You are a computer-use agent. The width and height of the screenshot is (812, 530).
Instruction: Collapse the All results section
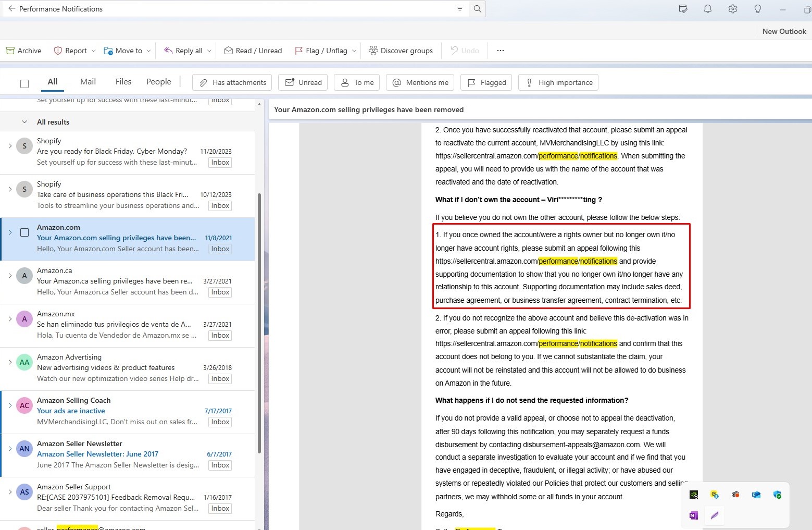(x=24, y=122)
